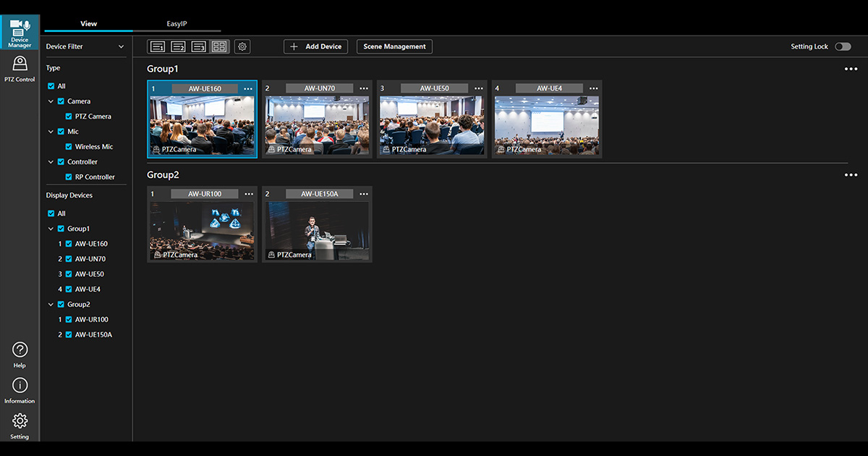Uncheck AW-UE50 in Display Devices
The height and width of the screenshot is (456, 868).
coord(69,274)
